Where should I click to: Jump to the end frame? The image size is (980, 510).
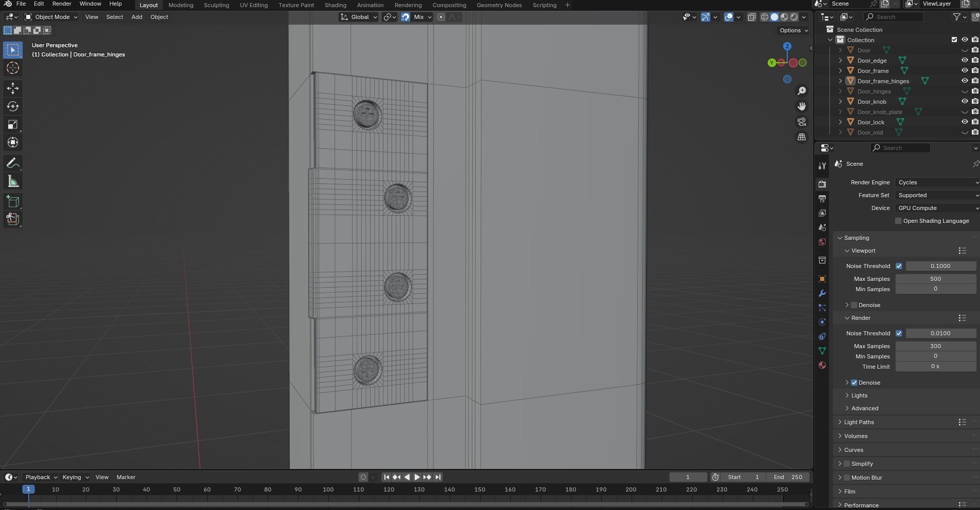(x=438, y=477)
